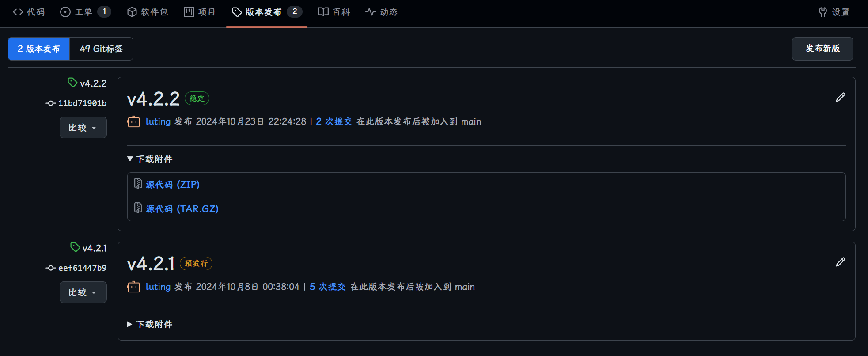868x356 pixels.
Task: Click the commit icon next to 11bd71901b
Action: 50,103
